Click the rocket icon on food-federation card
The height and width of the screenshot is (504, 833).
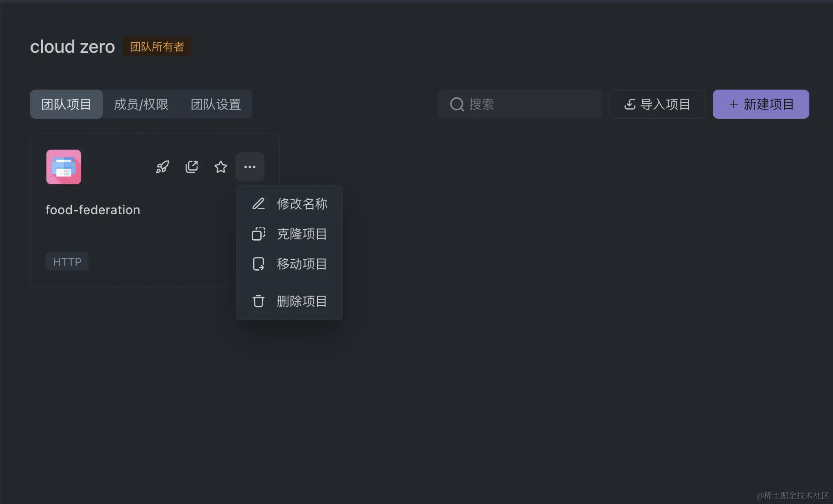pos(163,167)
